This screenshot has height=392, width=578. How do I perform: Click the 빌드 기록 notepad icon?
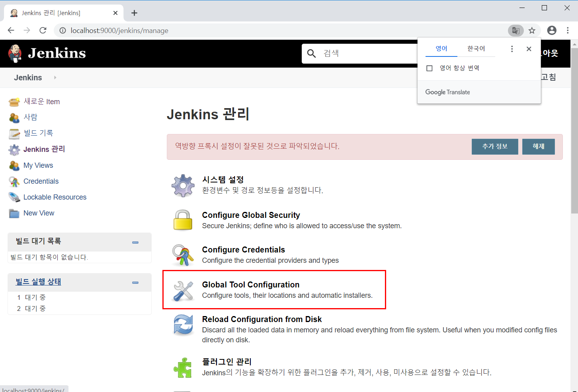(14, 134)
